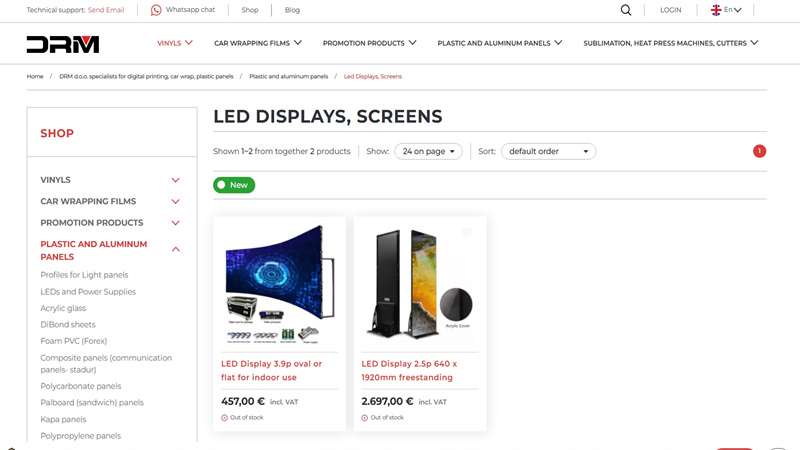
Task: Expand Vinyls chevron in sidebar
Action: [176, 180]
